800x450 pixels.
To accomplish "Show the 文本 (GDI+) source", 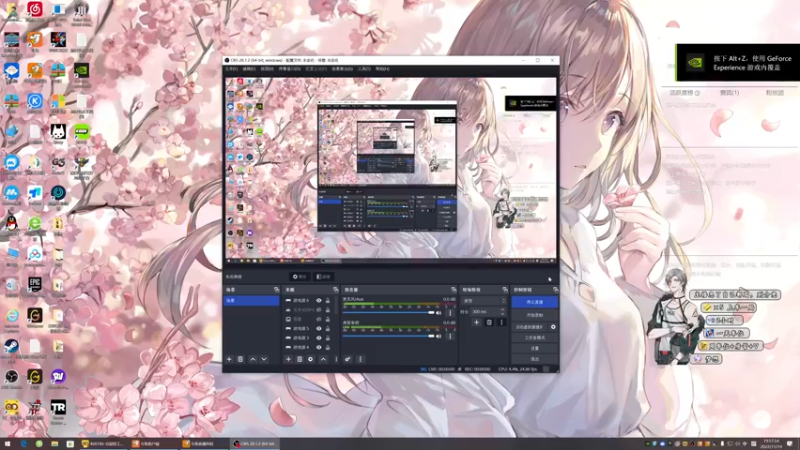I will pos(319,310).
